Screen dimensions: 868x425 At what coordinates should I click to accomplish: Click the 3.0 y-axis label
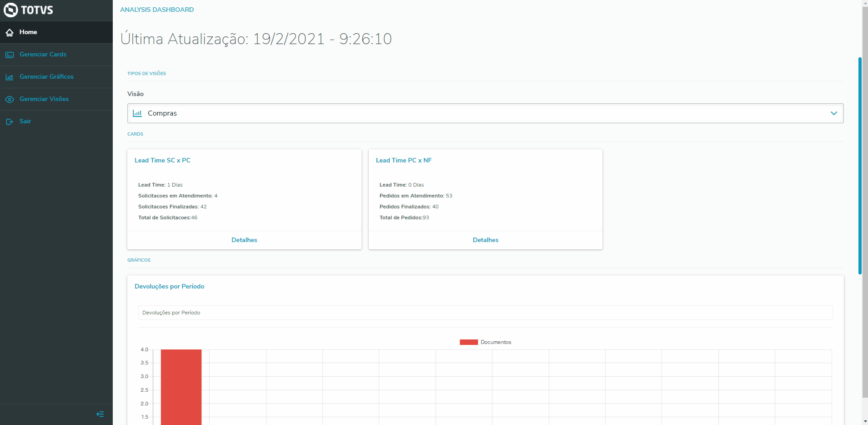pyautogui.click(x=144, y=376)
